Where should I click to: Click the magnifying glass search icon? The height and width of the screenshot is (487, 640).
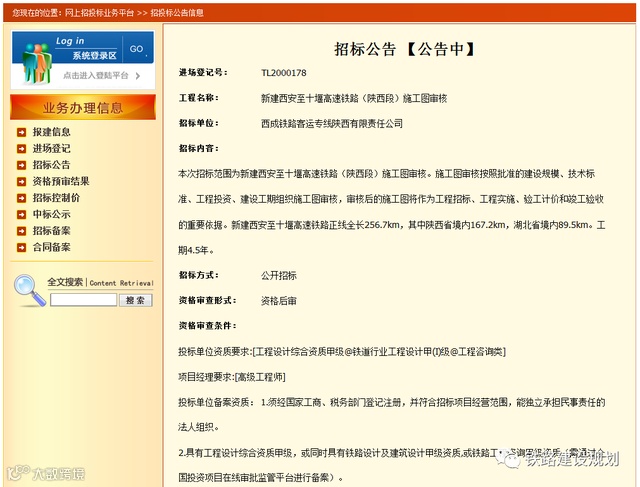(x=29, y=290)
